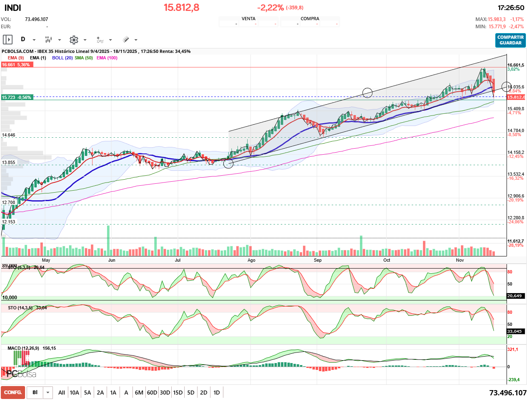The height and width of the screenshot is (401, 532).
Task: Toggle the EMA (9) indicator label
Action: point(16,58)
